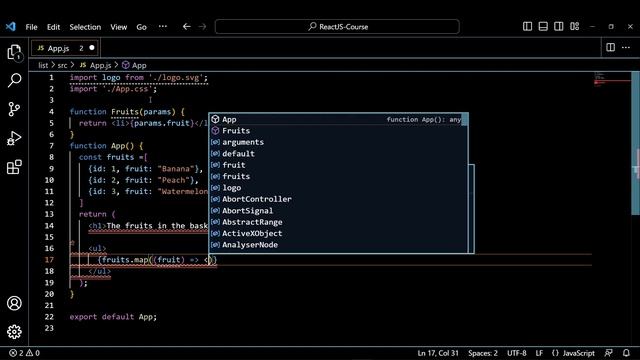Open the Customize Layout icon
640x360 pixels.
(x=575, y=27)
